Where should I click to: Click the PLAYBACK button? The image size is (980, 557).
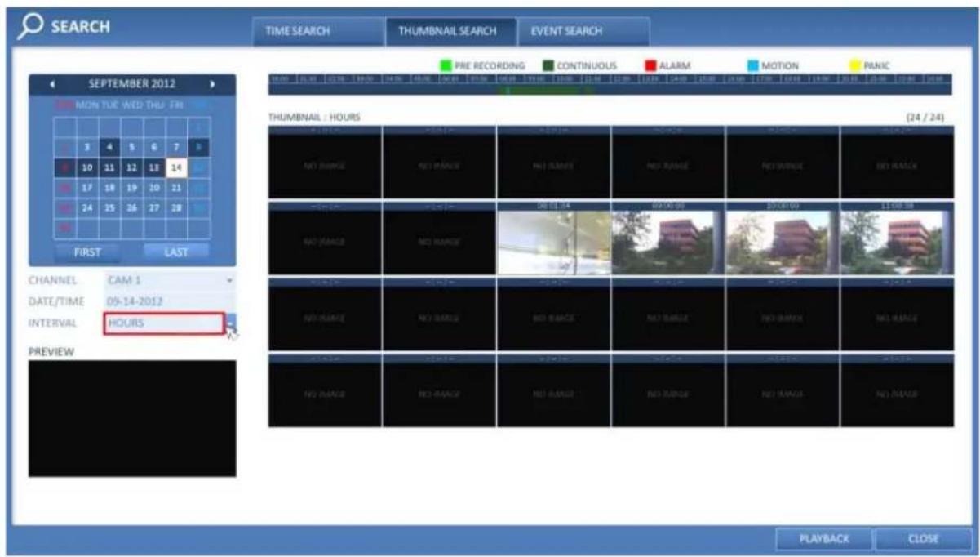click(x=823, y=539)
